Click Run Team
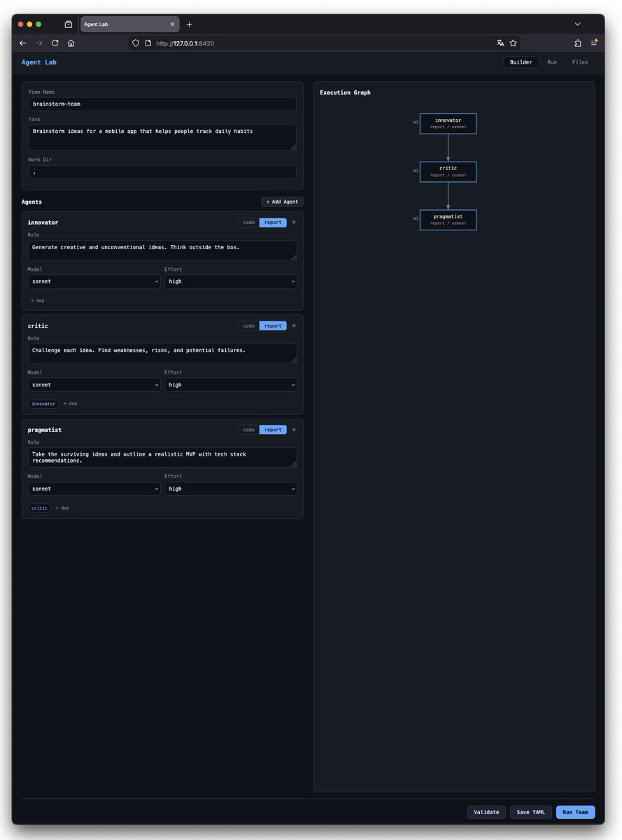Image resolution: width=622 pixels, height=840 pixels. [576, 812]
